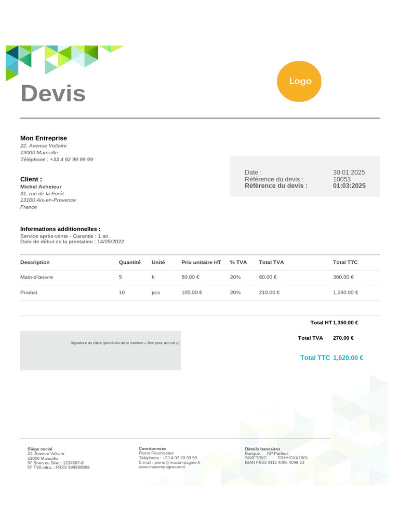Screen dimensions: 399x532
Task: Click the email pierre@macompagnie.fr
Action: [177, 462]
